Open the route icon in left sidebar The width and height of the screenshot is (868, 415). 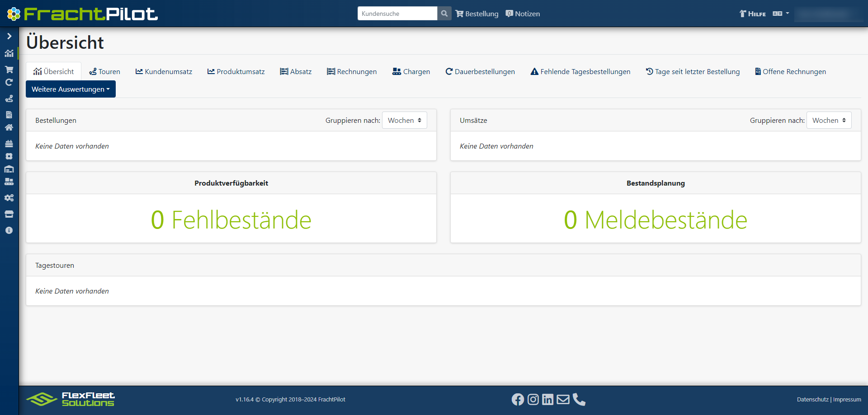click(x=9, y=98)
